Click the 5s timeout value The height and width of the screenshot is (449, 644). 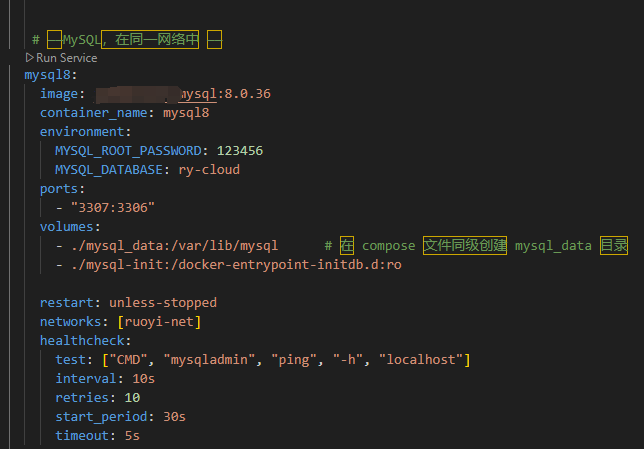(132, 435)
